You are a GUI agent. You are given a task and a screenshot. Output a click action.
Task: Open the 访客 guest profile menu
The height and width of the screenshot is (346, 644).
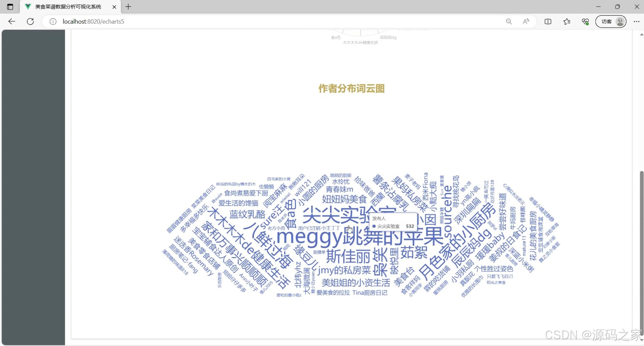610,21
